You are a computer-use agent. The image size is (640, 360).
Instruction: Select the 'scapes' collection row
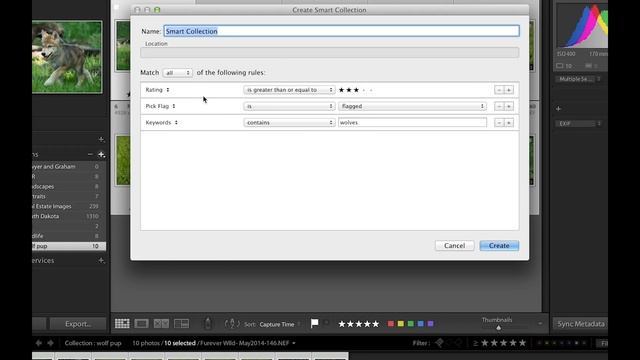click(x=69, y=187)
